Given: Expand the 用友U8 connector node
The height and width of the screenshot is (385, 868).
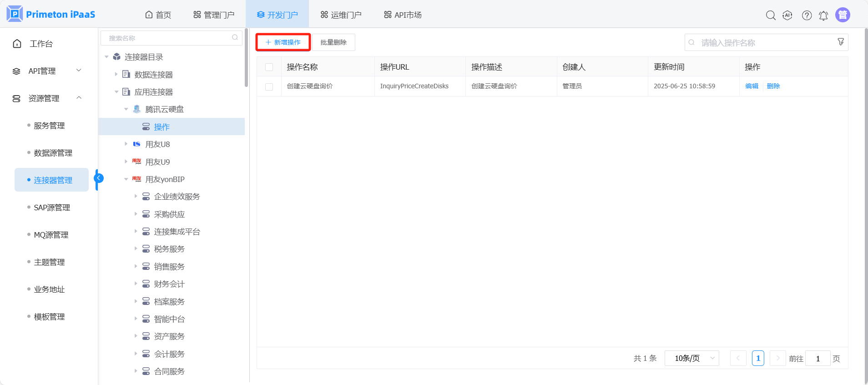Looking at the screenshot, I should point(126,144).
